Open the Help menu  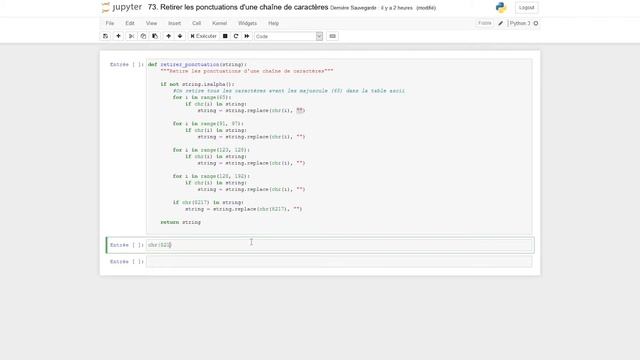click(x=273, y=23)
